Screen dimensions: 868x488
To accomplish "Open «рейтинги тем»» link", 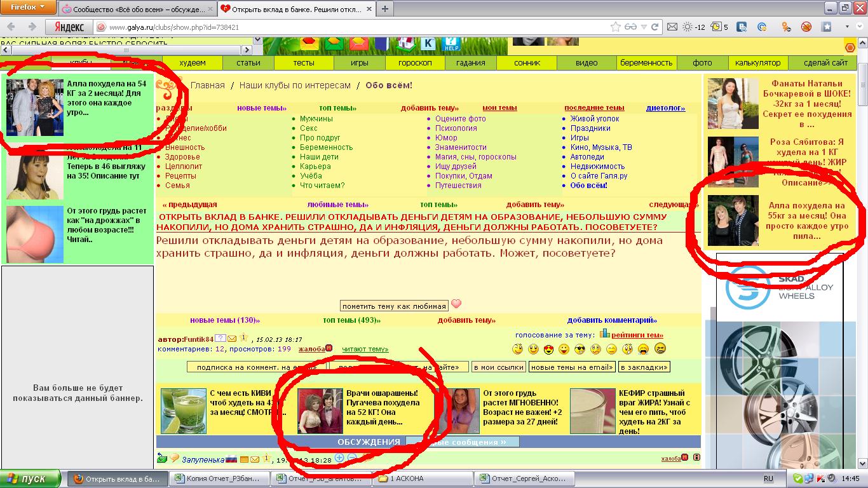I will [x=637, y=335].
